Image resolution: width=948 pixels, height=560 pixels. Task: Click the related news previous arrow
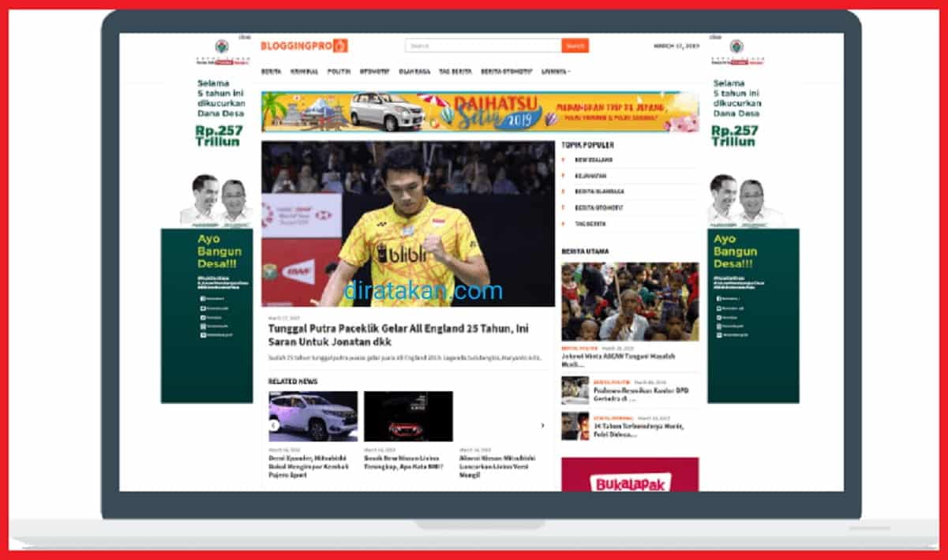point(273,425)
